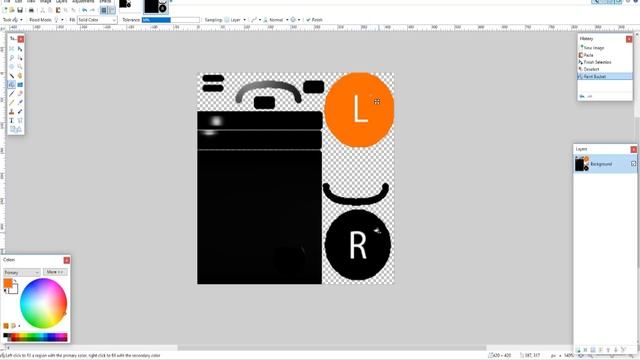The width and height of the screenshot is (640, 360).
Task: Select the Clone Stamp tool
Action: click(11, 111)
